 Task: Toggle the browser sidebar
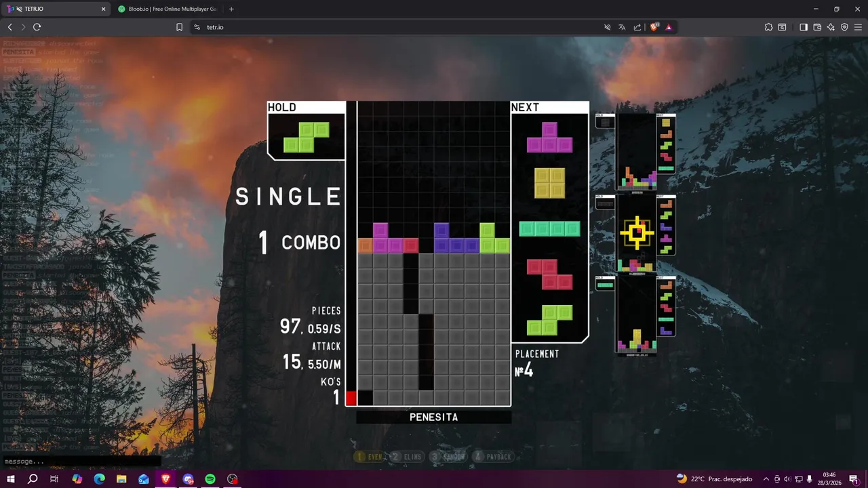(x=804, y=27)
